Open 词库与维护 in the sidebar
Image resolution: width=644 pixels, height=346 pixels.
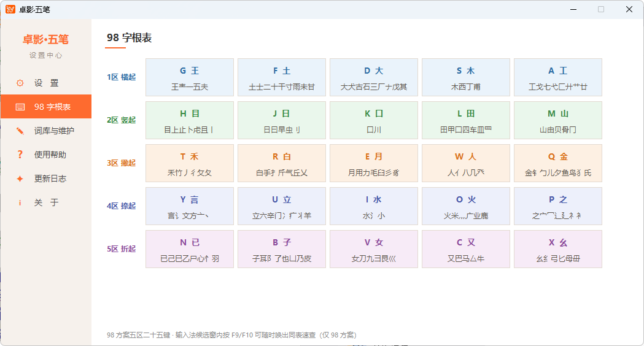click(46, 131)
